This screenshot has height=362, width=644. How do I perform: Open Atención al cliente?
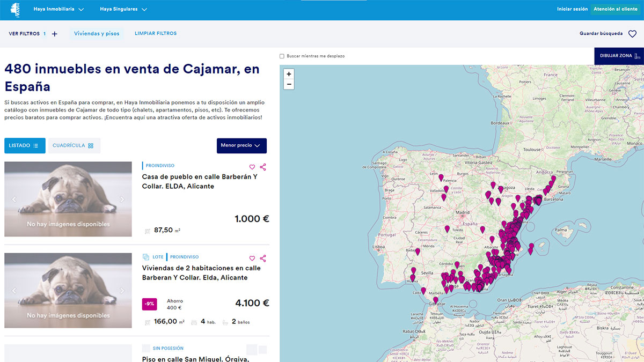tap(615, 9)
